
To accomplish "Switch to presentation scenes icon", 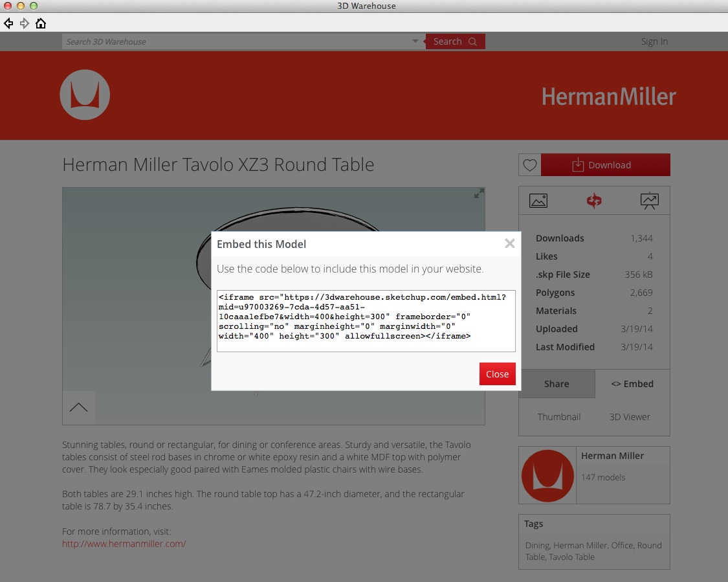I will (649, 201).
